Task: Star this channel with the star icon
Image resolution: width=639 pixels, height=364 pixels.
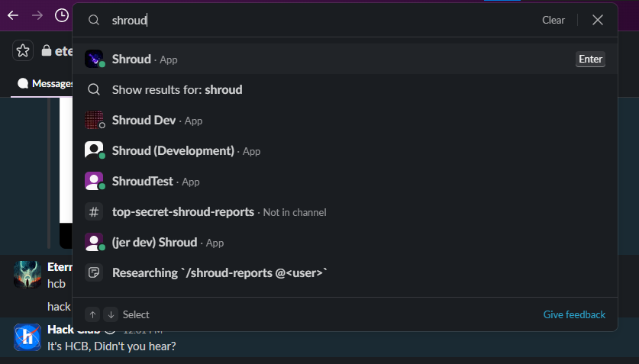Action: tap(23, 50)
